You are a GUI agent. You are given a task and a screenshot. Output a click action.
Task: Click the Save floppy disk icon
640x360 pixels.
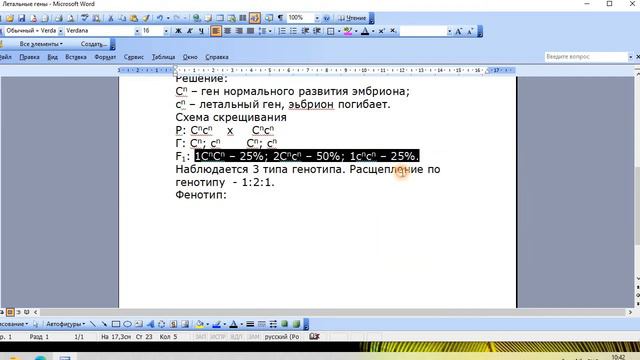(x=22, y=18)
